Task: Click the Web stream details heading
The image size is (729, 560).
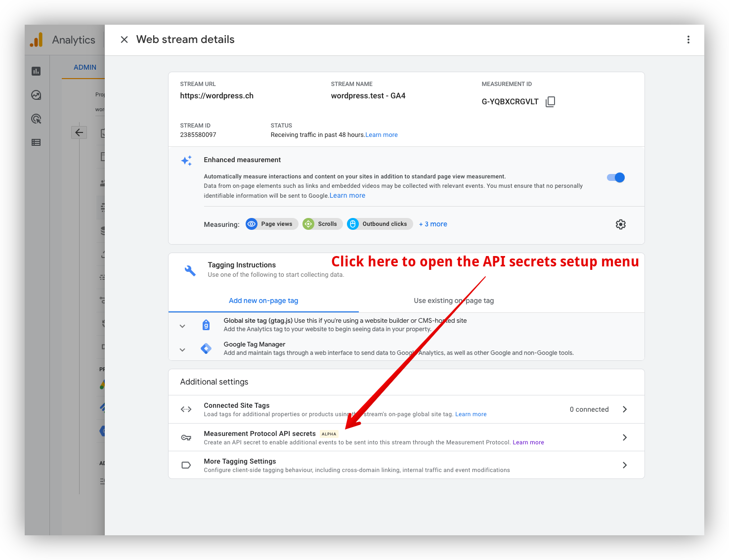Action: 185,40
